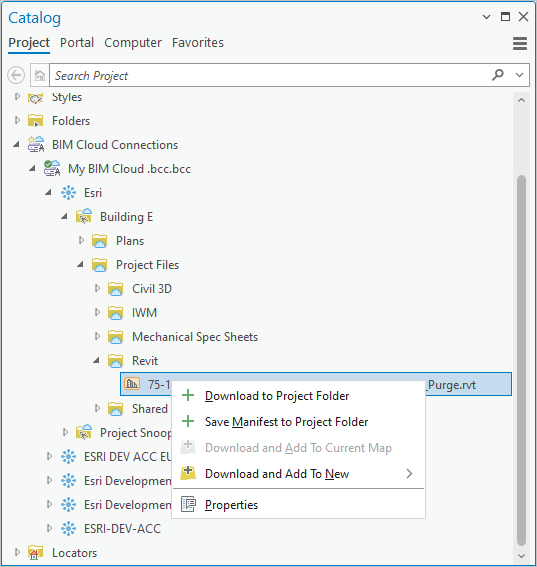The width and height of the screenshot is (537, 567).
Task: Click the Civil 3D folder icon
Action: coord(115,289)
